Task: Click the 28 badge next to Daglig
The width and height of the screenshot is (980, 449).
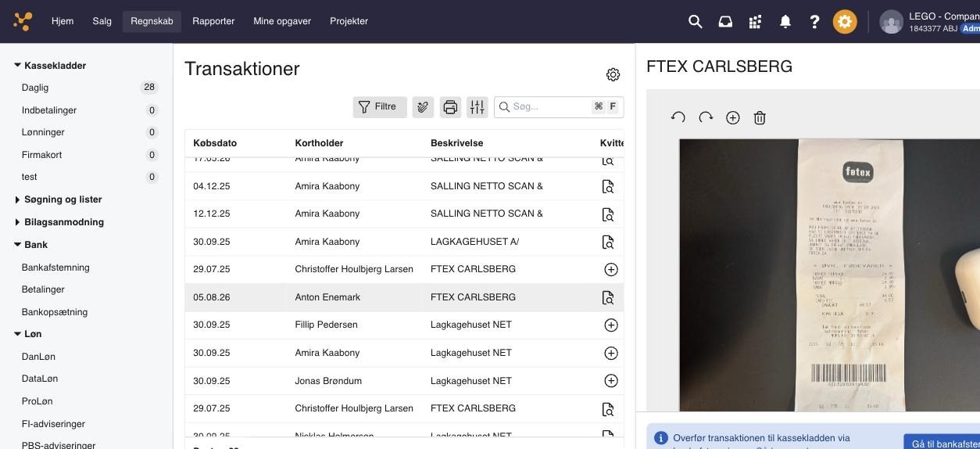Action: click(149, 88)
